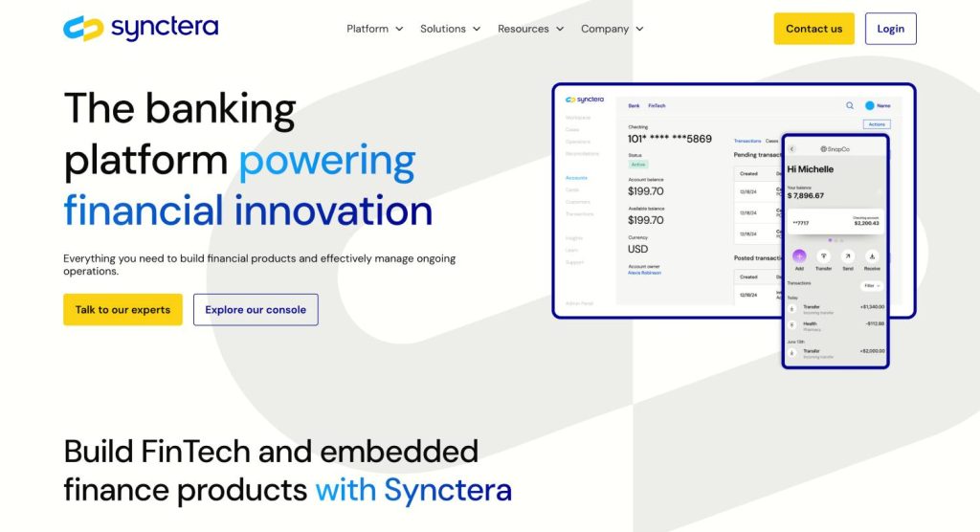This screenshot has width=980, height=532.
Task: Click the 'with Synctera' heading text
Action: click(413, 490)
